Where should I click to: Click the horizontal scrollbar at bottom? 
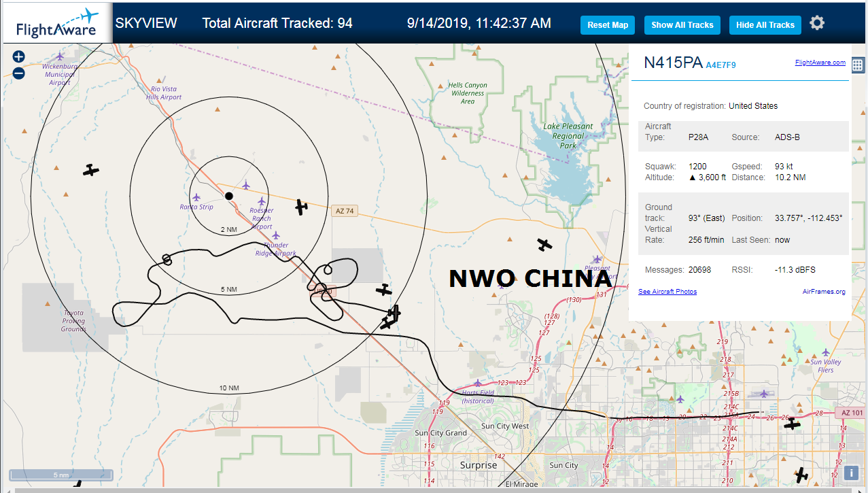[x=434, y=490]
